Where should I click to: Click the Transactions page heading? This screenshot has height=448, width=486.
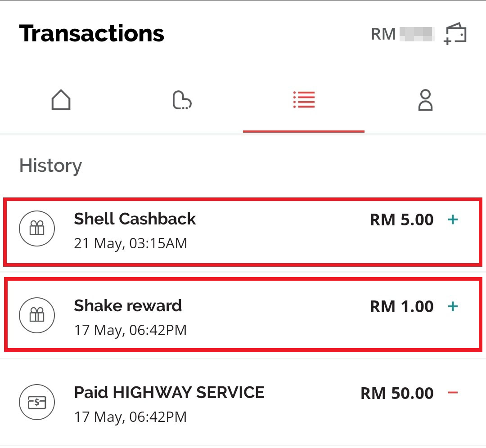(92, 34)
